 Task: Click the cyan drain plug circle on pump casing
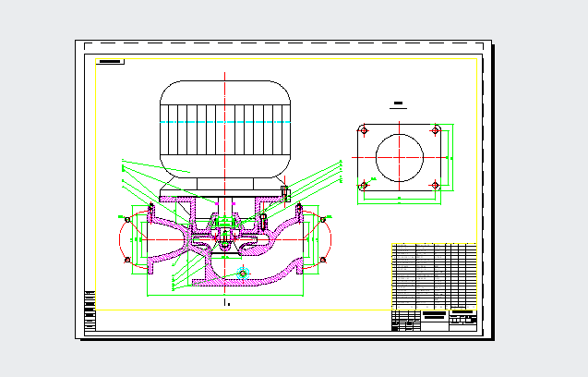pyautogui.click(x=243, y=273)
